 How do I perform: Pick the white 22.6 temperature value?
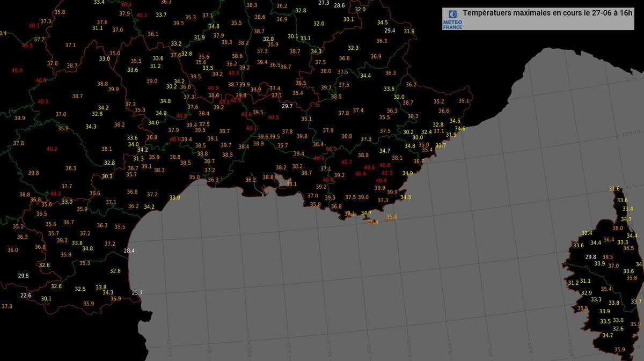click(x=26, y=296)
